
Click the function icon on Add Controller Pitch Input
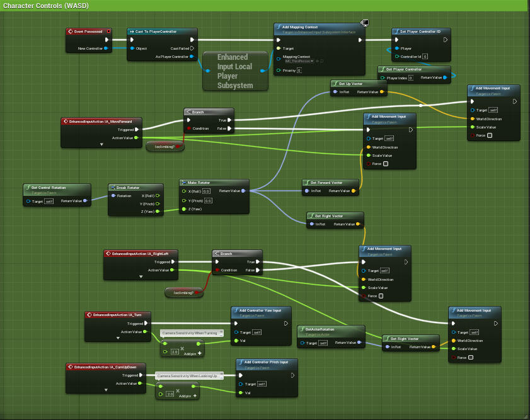(x=240, y=361)
